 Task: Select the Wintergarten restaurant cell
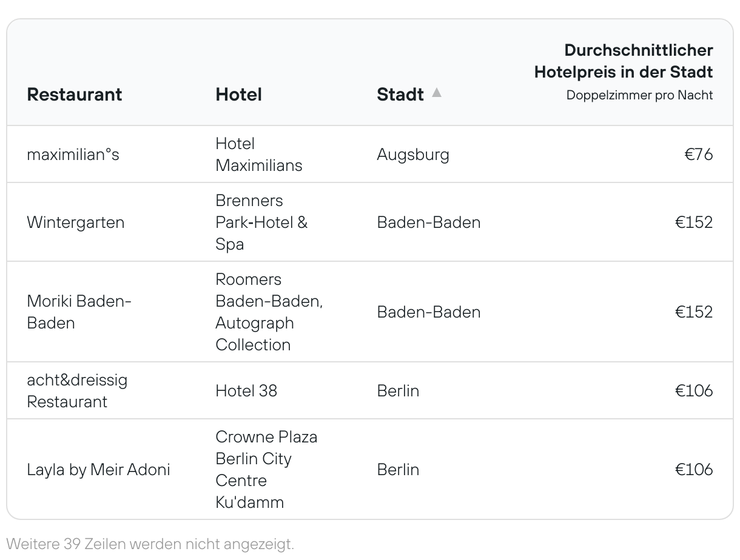[x=76, y=222]
